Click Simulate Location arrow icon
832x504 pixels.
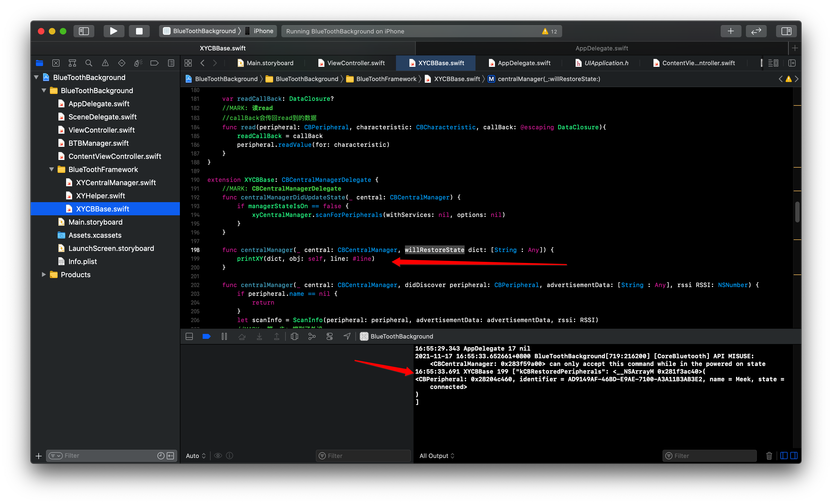347,336
